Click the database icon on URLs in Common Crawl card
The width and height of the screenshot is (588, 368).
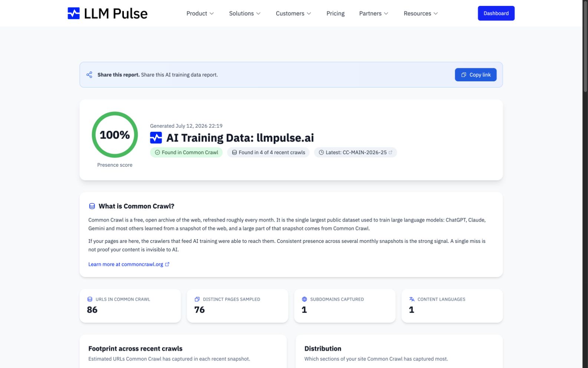coord(90,299)
